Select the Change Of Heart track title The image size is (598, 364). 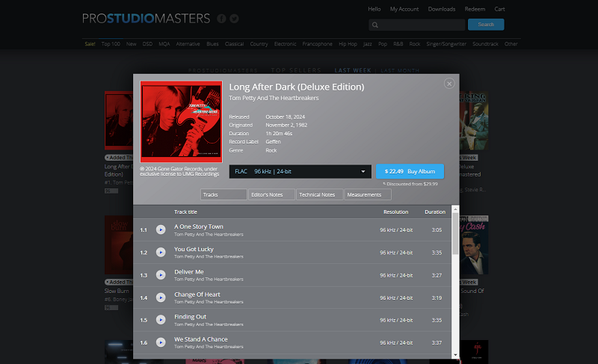(197, 294)
